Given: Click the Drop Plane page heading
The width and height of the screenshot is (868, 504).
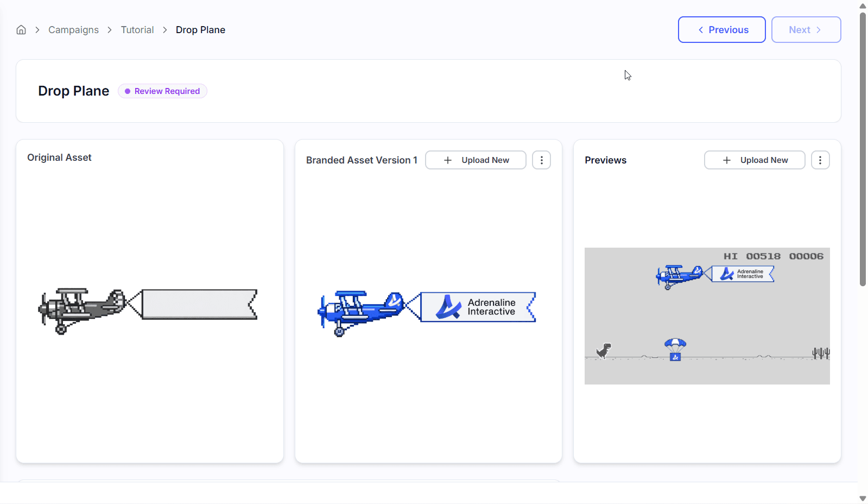Looking at the screenshot, I should click(73, 91).
